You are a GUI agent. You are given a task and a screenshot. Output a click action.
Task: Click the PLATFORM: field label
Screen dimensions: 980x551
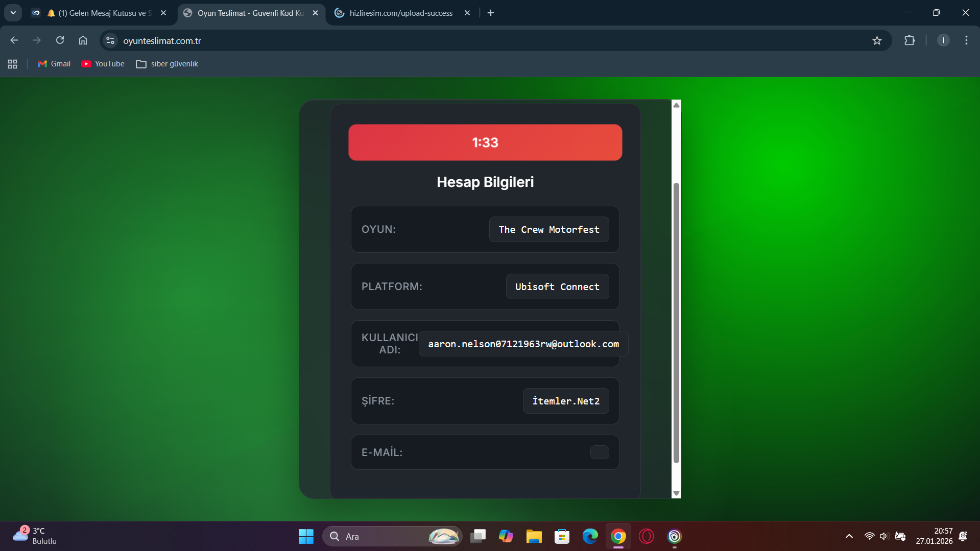pyautogui.click(x=392, y=286)
